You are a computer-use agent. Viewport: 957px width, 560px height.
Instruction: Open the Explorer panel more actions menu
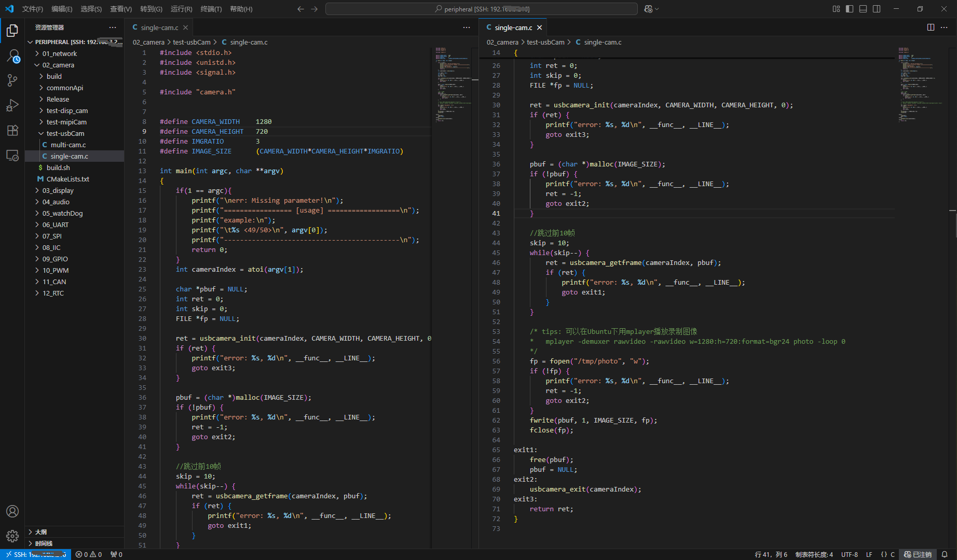[x=113, y=27]
